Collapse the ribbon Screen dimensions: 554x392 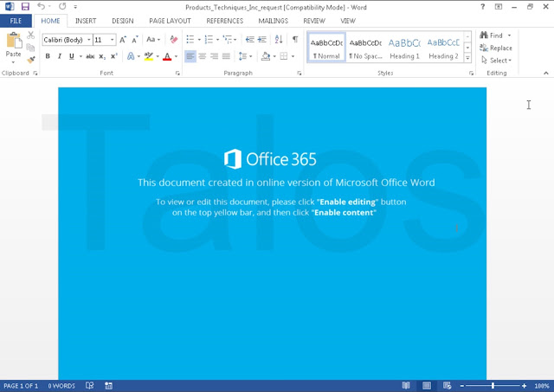coord(546,73)
